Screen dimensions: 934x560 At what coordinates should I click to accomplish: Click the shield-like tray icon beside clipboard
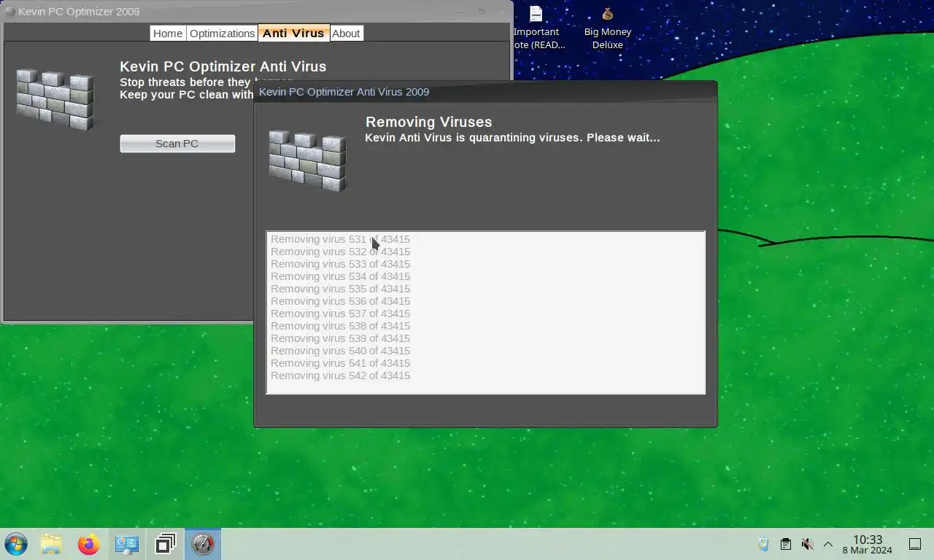[x=763, y=544]
